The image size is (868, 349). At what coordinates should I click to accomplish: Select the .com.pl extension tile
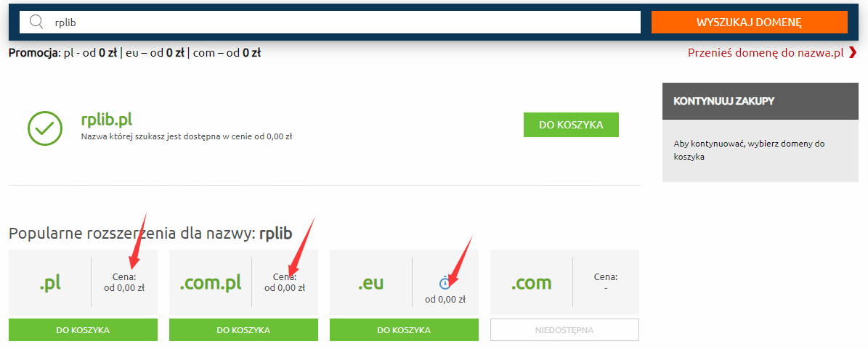coord(243,282)
